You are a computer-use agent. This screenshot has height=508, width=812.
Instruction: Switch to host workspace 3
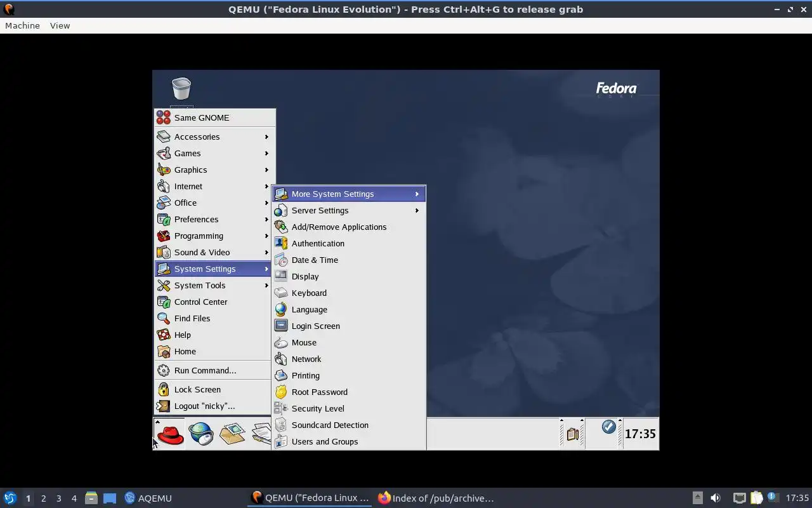(58, 498)
